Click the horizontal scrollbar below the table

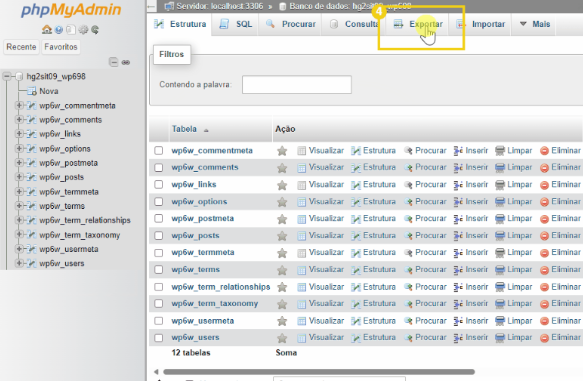(319, 372)
